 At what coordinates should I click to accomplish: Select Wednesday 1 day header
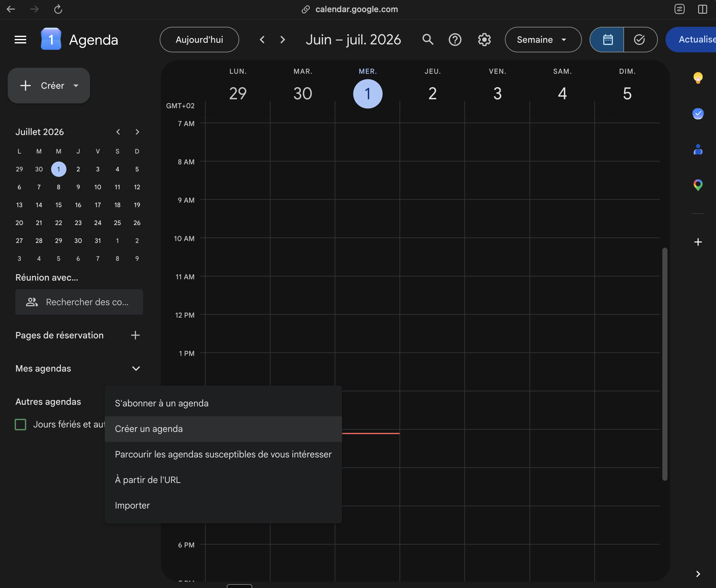368,94
